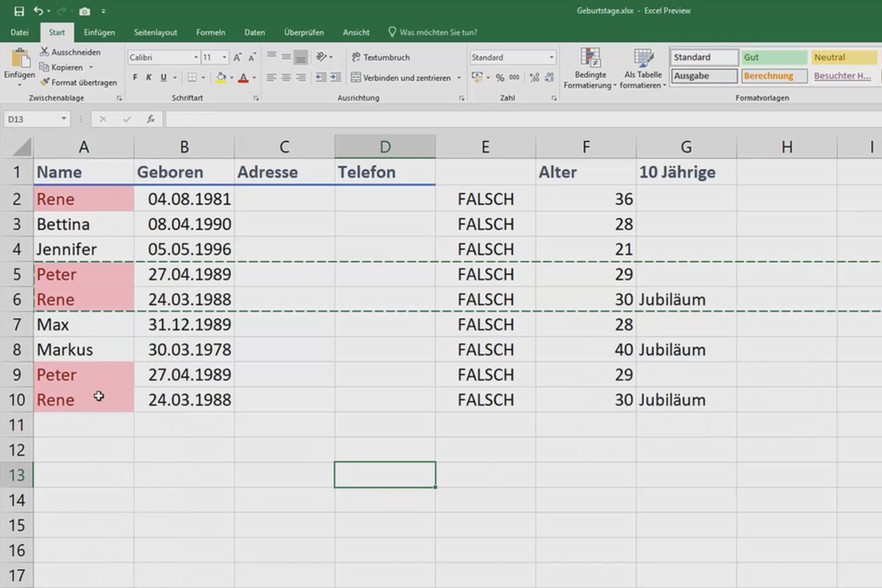
Task: Select the column D header
Action: (384, 147)
